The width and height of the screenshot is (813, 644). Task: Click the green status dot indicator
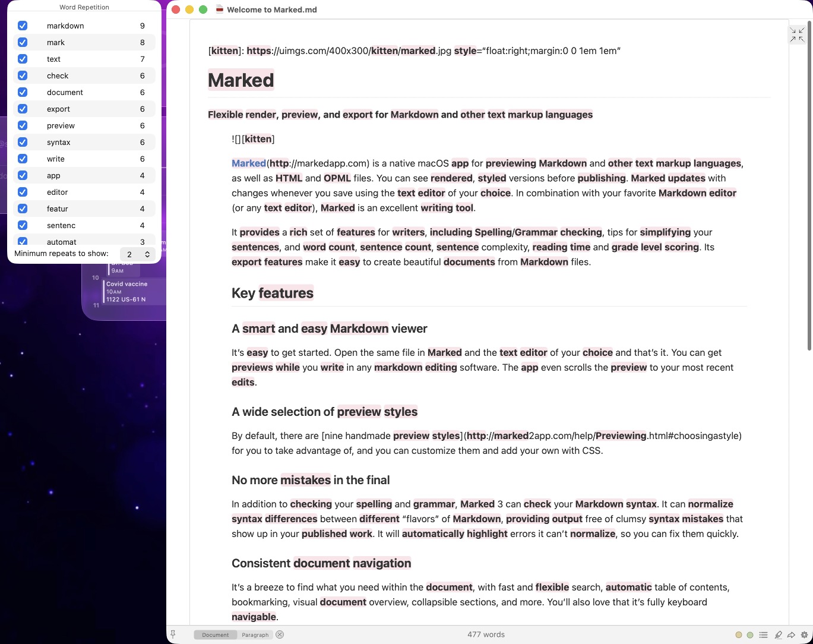750,635
